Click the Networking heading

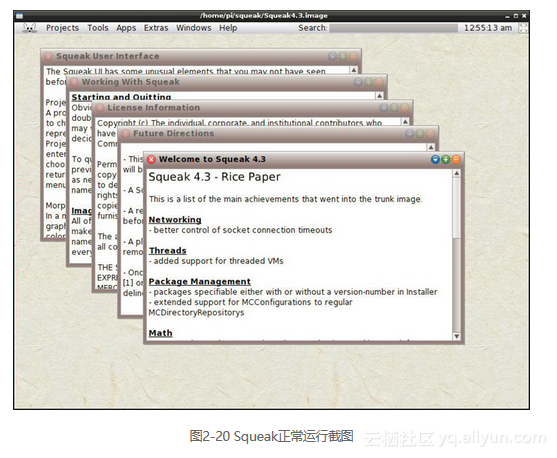tap(175, 220)
